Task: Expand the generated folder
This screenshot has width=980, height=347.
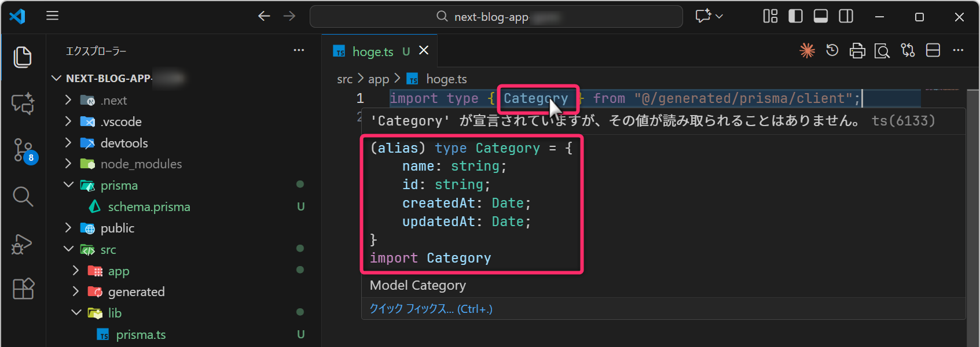Action: (136, 292)
